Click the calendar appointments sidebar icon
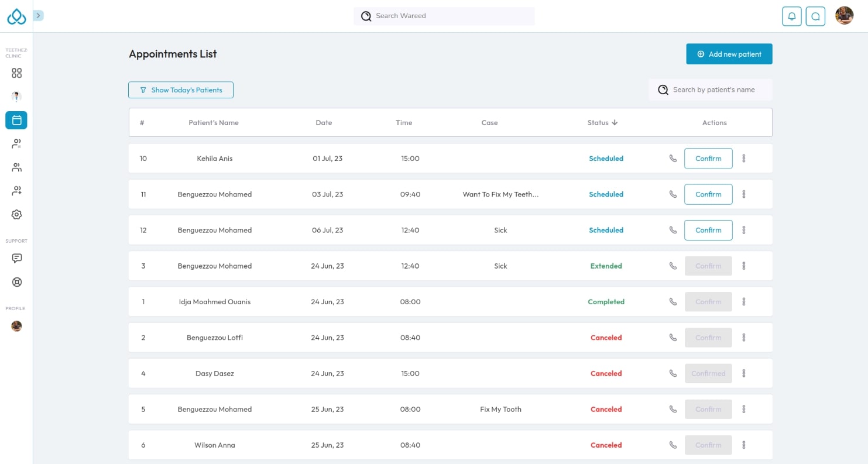Screen dimensions: 868x464 [16, 120]
